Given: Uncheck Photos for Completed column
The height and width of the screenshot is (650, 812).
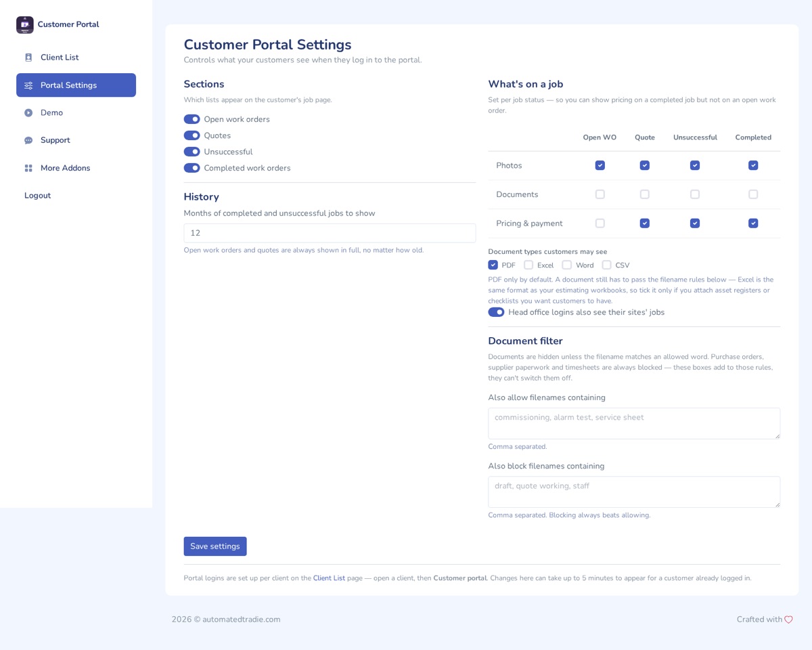Looking at the screenshot, I should tap(753, 165).
